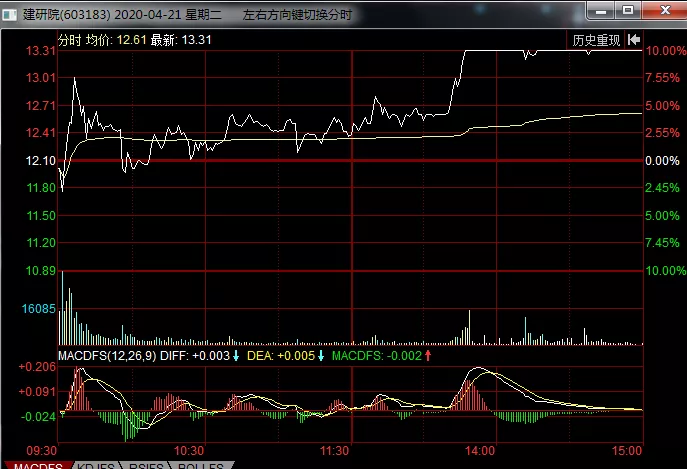The height and width of the screenshot is (469, 687).
Task: Click the 11.20 price axis label
Action: pyautogui.click(x=41, y=243)
